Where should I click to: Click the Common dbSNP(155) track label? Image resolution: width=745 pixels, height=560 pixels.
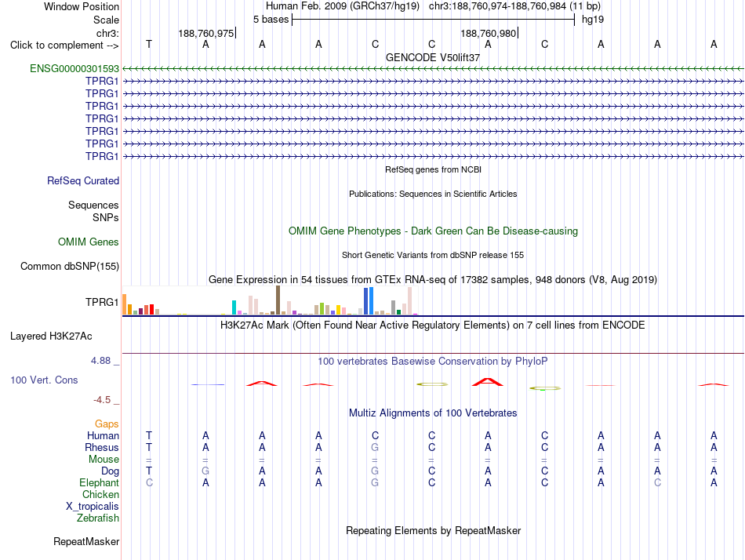pos(70,266)
